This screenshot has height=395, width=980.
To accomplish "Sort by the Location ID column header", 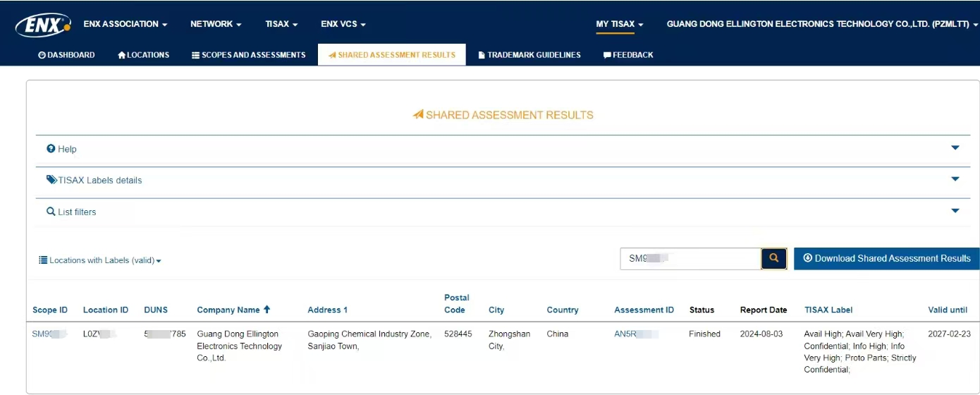I will click(106, 310).
